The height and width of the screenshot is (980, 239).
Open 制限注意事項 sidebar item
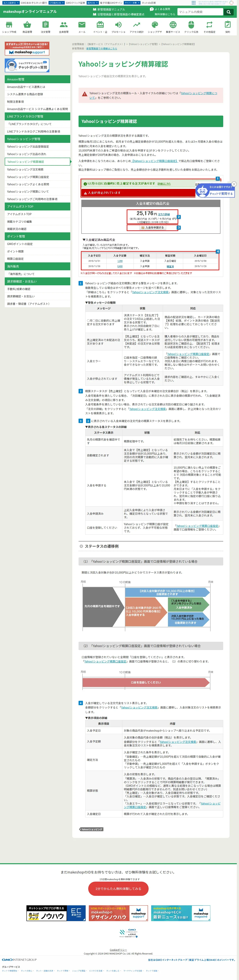[38, 102]
